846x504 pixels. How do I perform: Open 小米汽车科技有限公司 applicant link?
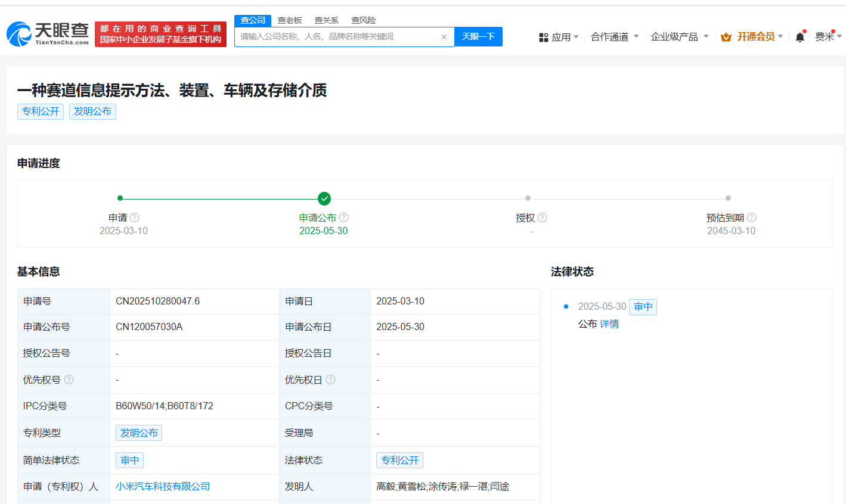[163, 487]
